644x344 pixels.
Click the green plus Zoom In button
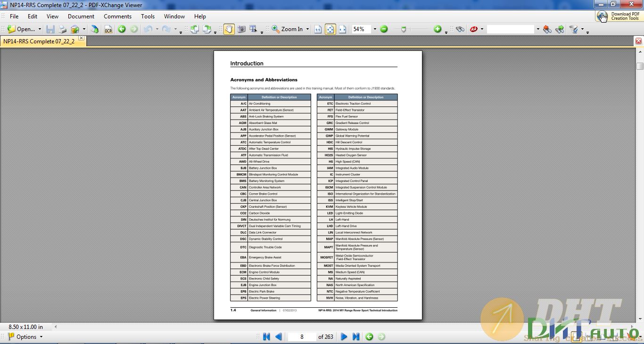click(x=438, y=29)
